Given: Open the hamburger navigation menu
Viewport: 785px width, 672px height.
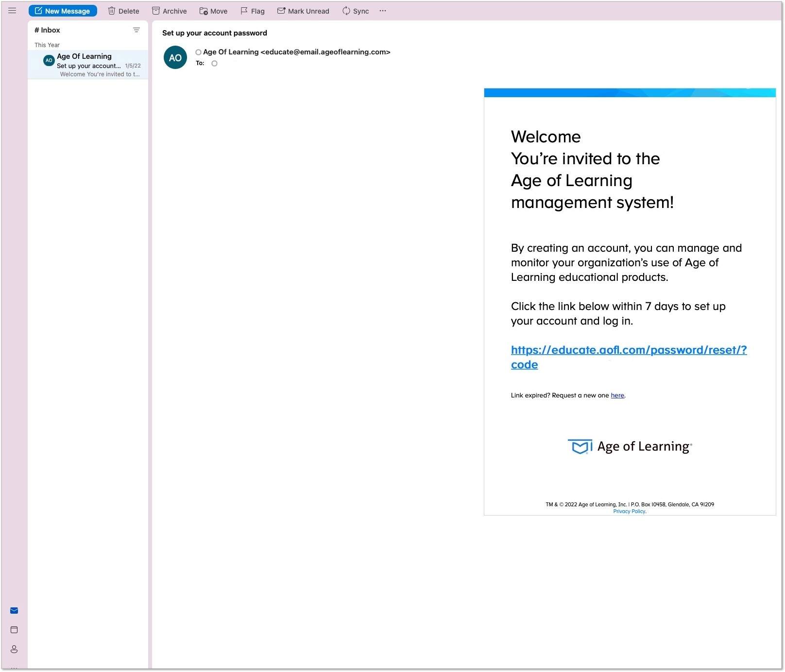Looking at the screenshot, I should 12,10.
